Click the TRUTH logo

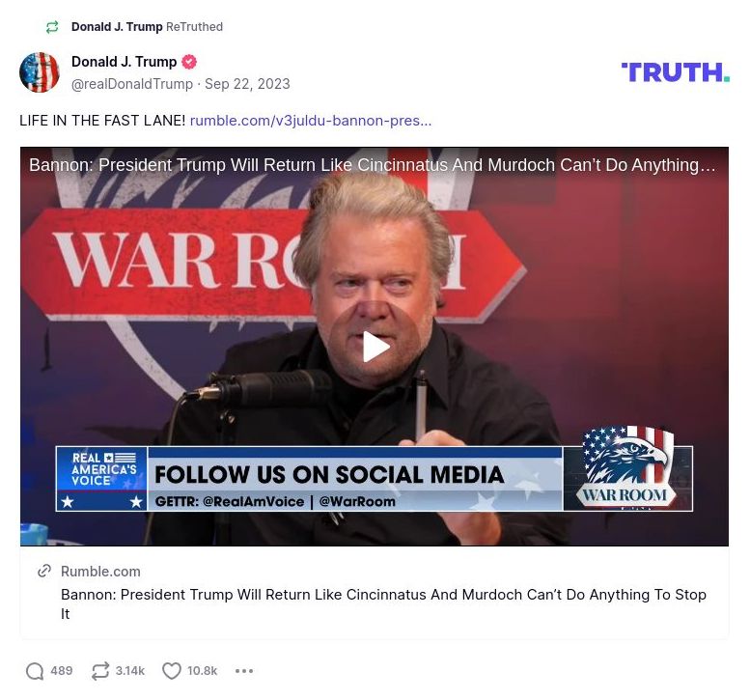click(x=676, y=72)
